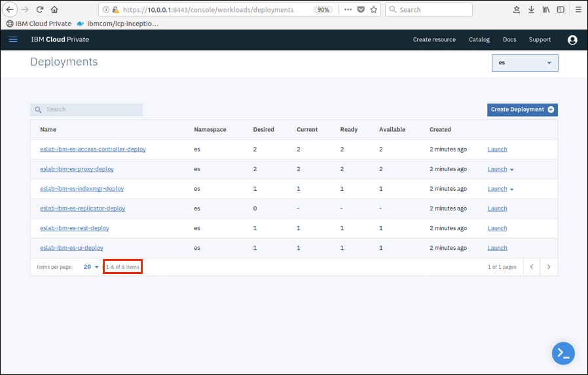Open site information icon in the address bar
This screenshot has height=375, width=588.
point(106,10)
